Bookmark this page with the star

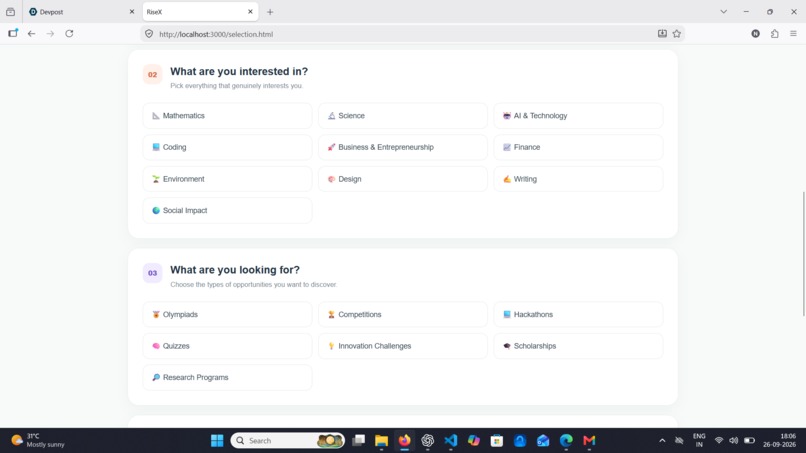pos(676,34)
